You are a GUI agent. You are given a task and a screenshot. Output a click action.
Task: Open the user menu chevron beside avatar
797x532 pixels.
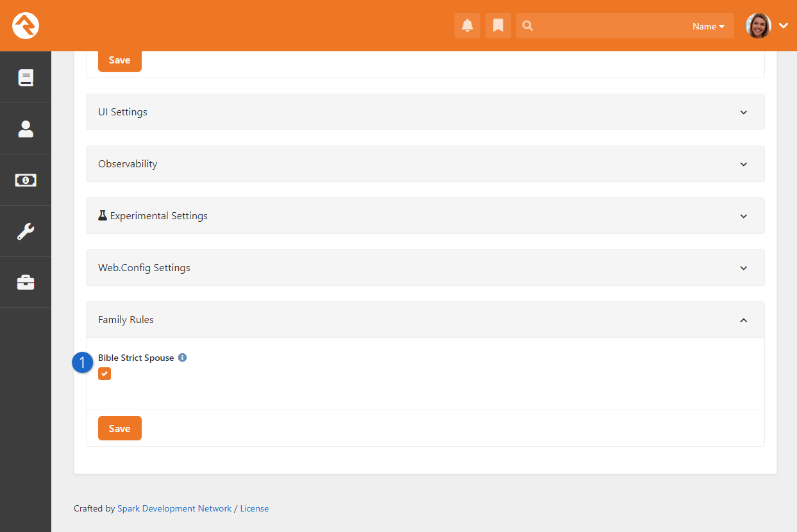coord(784,26)
